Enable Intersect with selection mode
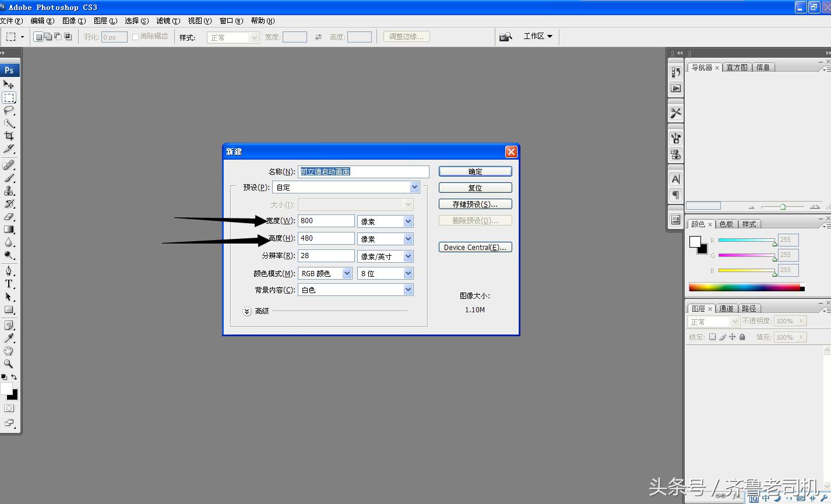 pyautogui.click(x=68, y=37)
